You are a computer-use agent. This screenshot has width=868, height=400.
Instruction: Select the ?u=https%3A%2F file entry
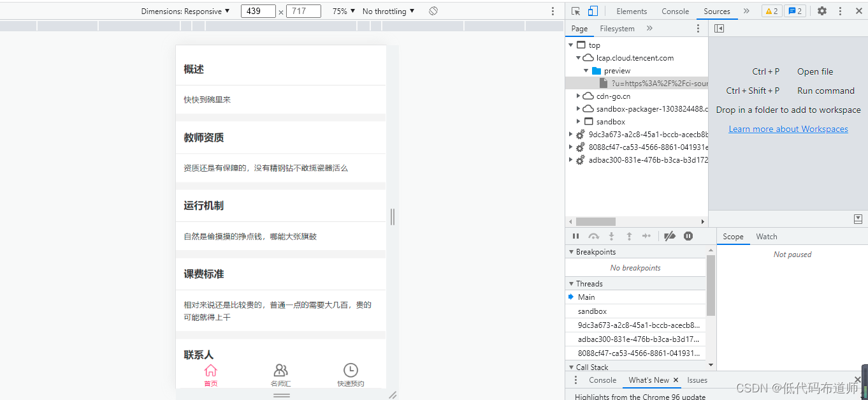(x=637, y=83)
